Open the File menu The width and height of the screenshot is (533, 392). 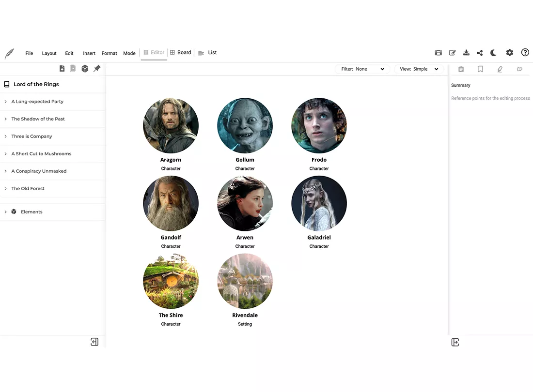click(29, 53)
